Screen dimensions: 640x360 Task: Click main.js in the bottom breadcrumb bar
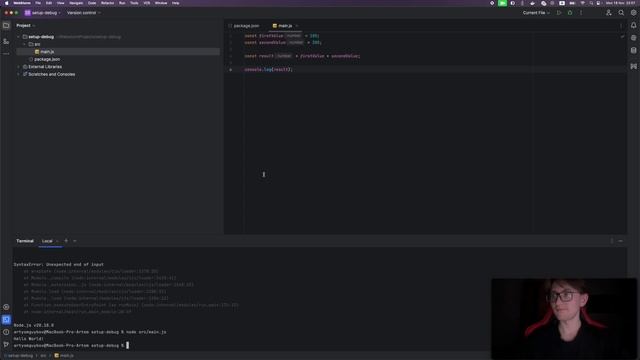click(x=64, y=356)
